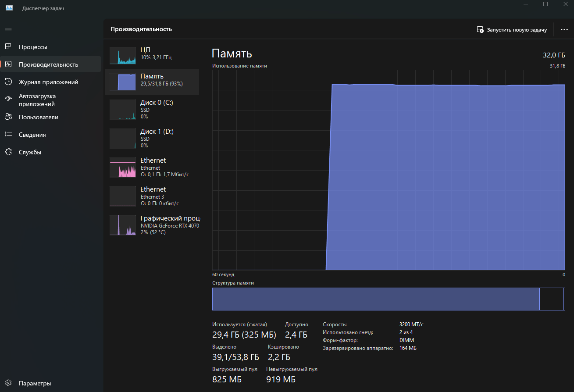This screenshot has height=392, width=574.
Task: Select the Производительность sidebar icon
Action: coord(8,64)
